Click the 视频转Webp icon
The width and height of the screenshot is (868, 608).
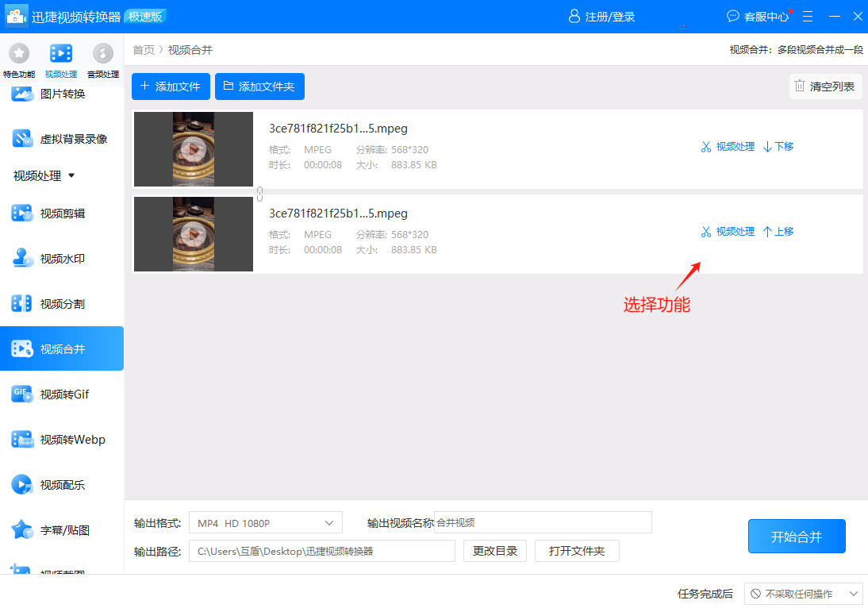tap(21, 439)
